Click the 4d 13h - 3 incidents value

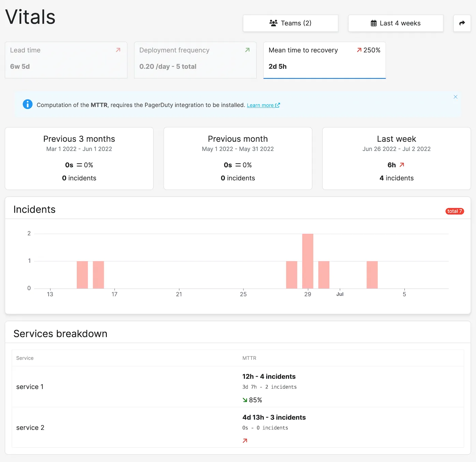[274, 417]
